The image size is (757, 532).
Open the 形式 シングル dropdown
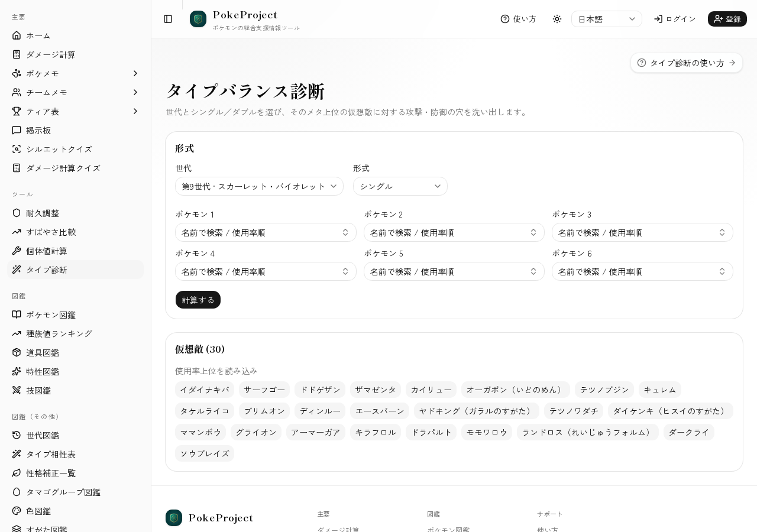click(400, 186)
